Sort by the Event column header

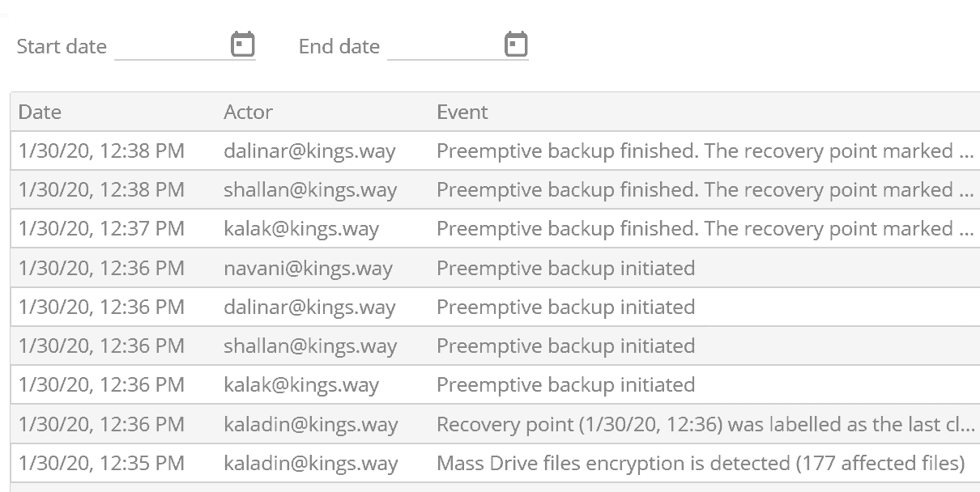pos(462,112)
